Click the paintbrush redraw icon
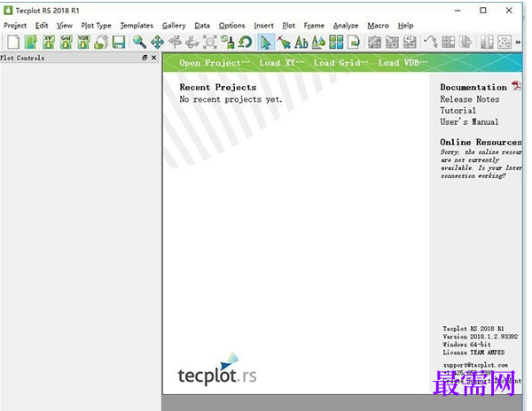 [228, 43]
